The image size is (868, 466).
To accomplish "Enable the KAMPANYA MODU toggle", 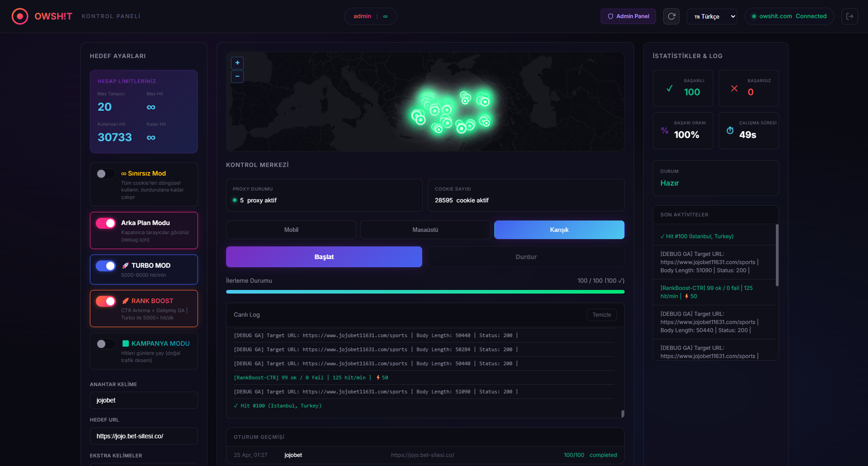I will point(106,344).
